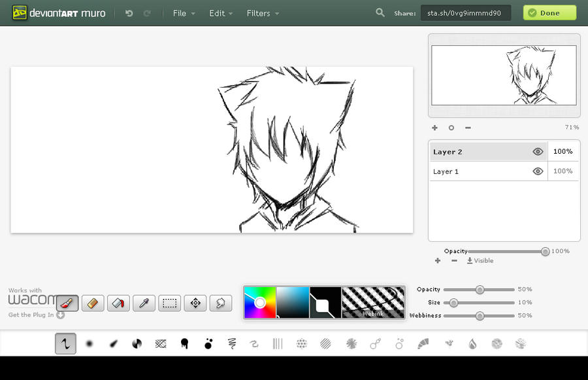The height and width of the screenshot is (380, 588).
Task: Open the Filters dropdown menu
Action: tap(263, 13)
